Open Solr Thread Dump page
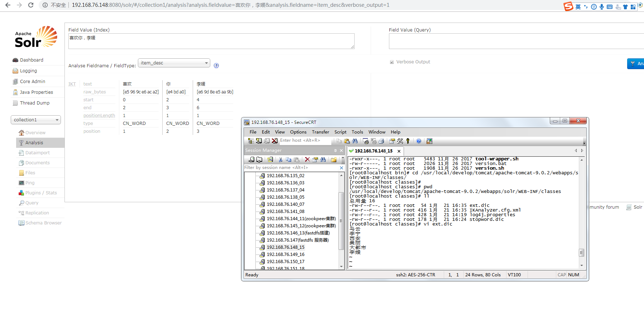 tap(35, 103)
